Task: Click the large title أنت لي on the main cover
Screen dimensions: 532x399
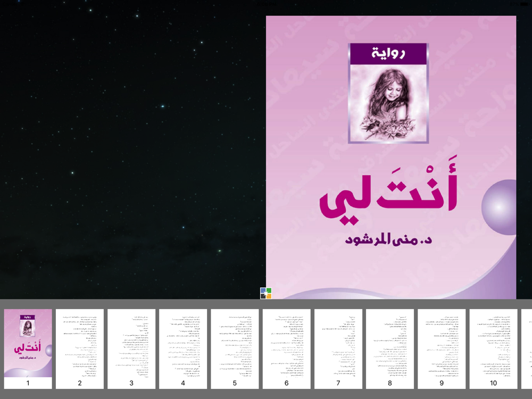Action: click(388, 190)
